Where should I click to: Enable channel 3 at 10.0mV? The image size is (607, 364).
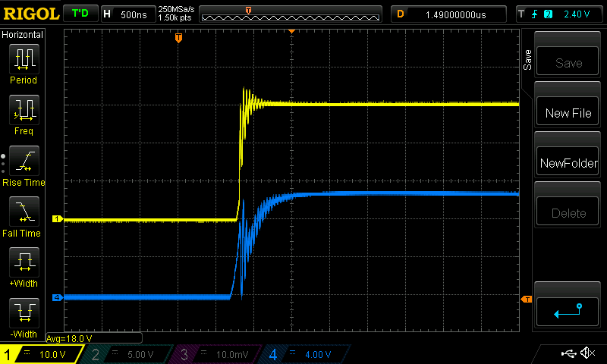[216, 354]
